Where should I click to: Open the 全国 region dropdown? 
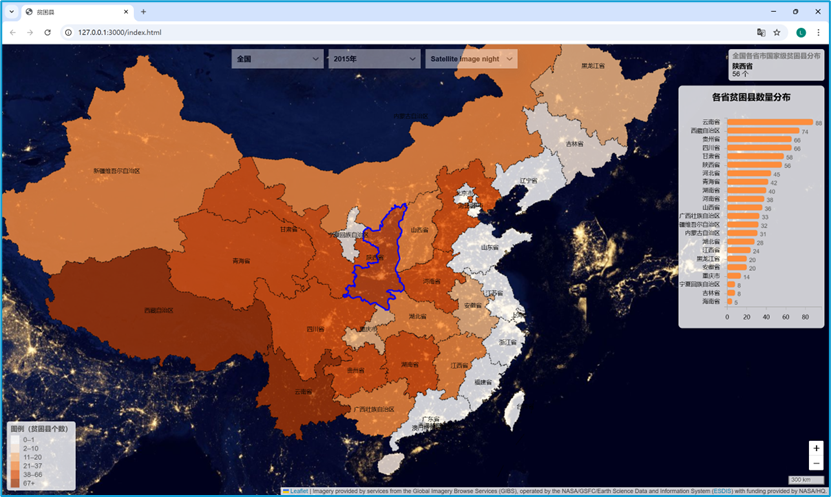(x=277, y=59)
